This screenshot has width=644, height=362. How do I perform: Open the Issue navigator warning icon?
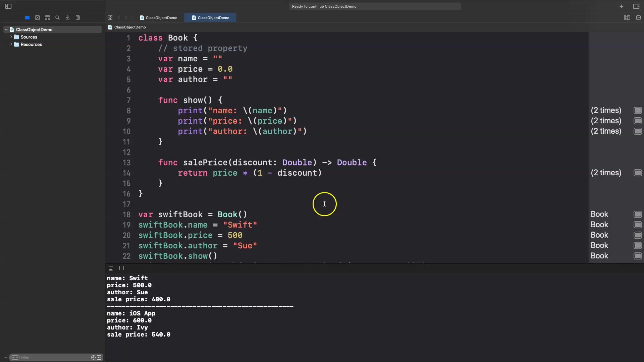67,18
